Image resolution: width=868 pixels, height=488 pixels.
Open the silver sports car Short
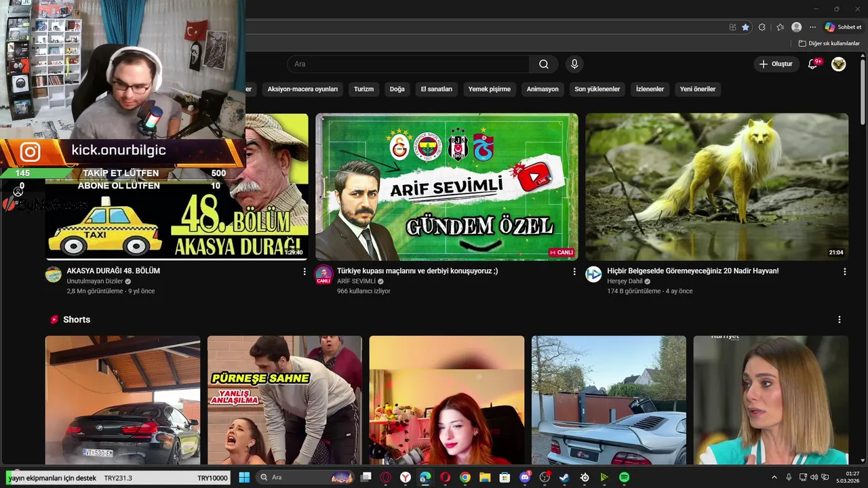pos(609,400)
